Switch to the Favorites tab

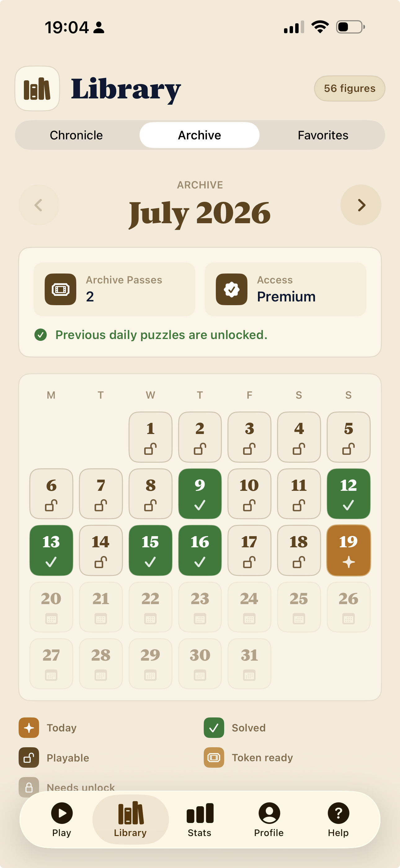(x=323, y=135)
